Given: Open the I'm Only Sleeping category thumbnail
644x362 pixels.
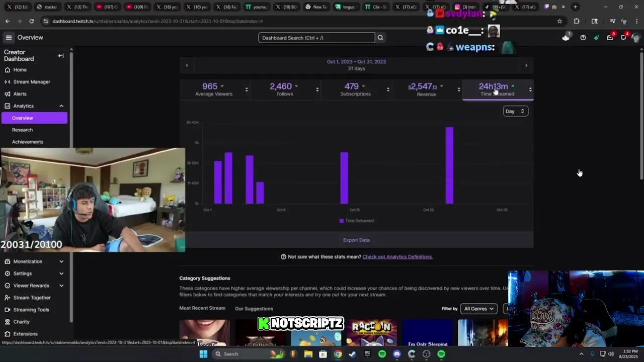Looking at the screenshot, I should click(x=428, y=333).
